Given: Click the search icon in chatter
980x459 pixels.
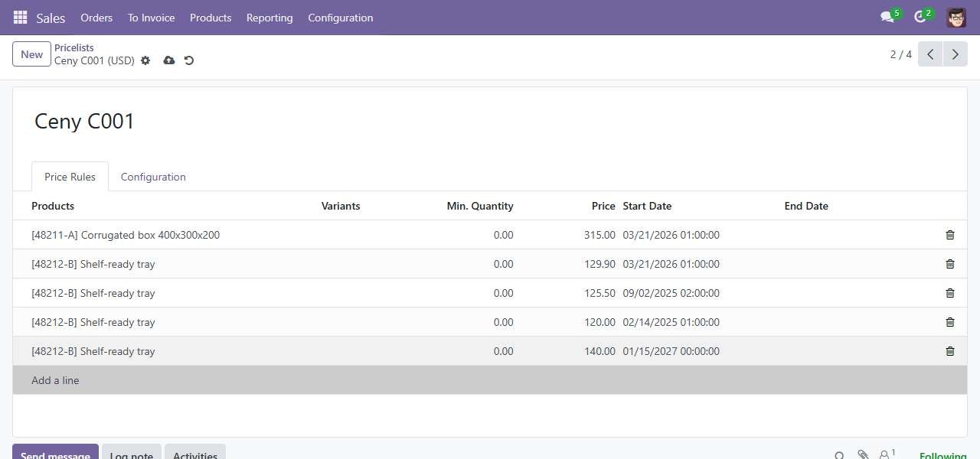Looking at the screenshot, I should (840, 456).
